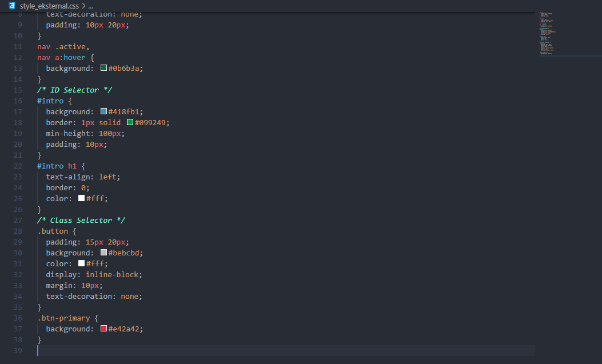Place cursor on the #intro selector
This screenshot has height=364, width=602.
pos(49,101)
